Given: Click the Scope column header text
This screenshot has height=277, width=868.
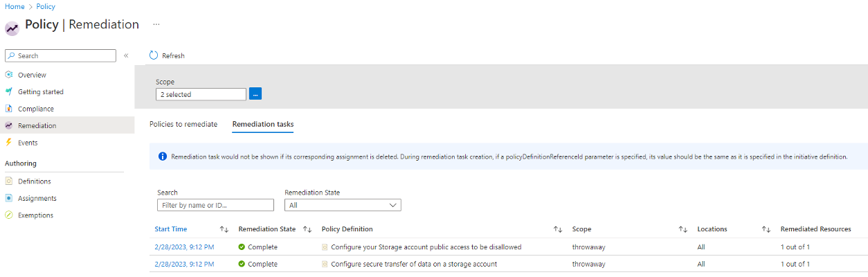Looking at the screenshot, I should point(581,229).
